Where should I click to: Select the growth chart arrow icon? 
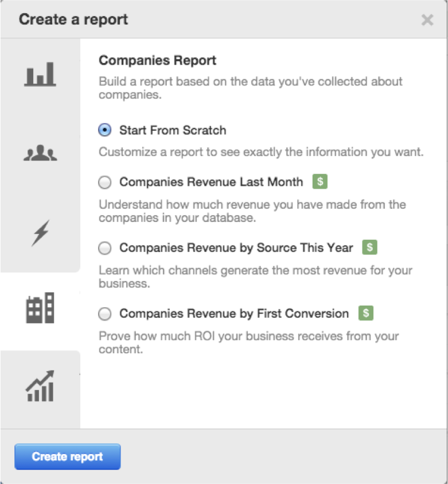point(40,386)
